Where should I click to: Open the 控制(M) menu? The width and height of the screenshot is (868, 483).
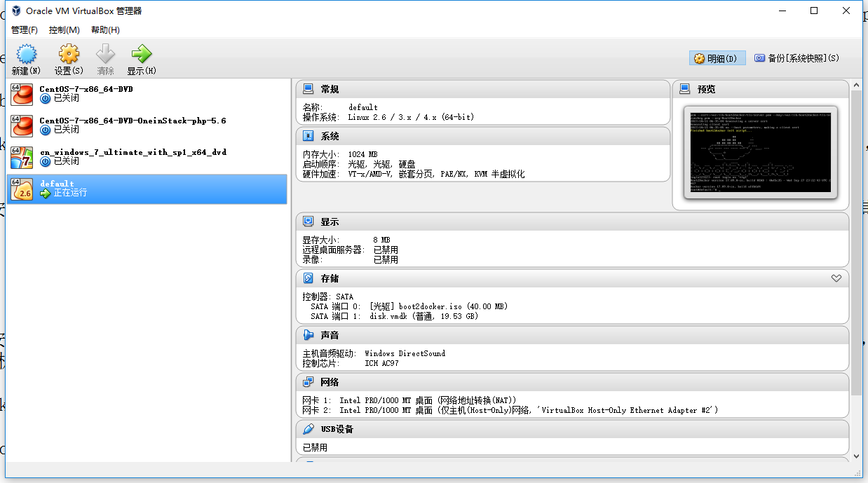tap(65, 30)
